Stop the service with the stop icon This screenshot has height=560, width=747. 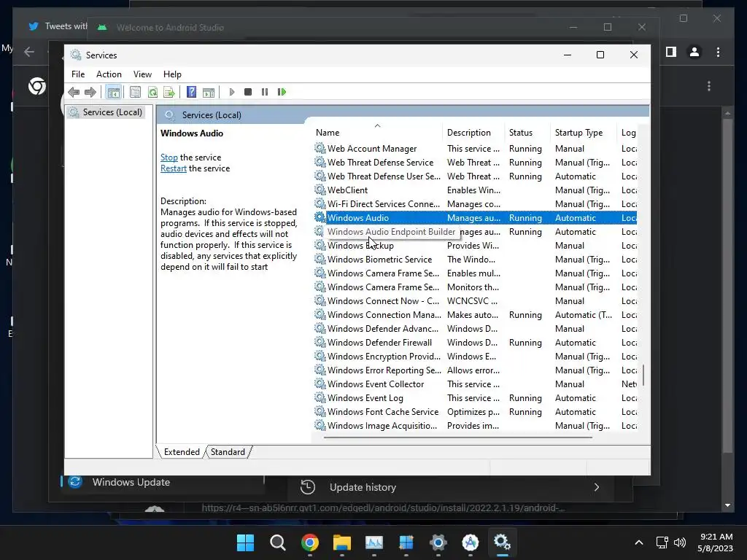point(248,92)
